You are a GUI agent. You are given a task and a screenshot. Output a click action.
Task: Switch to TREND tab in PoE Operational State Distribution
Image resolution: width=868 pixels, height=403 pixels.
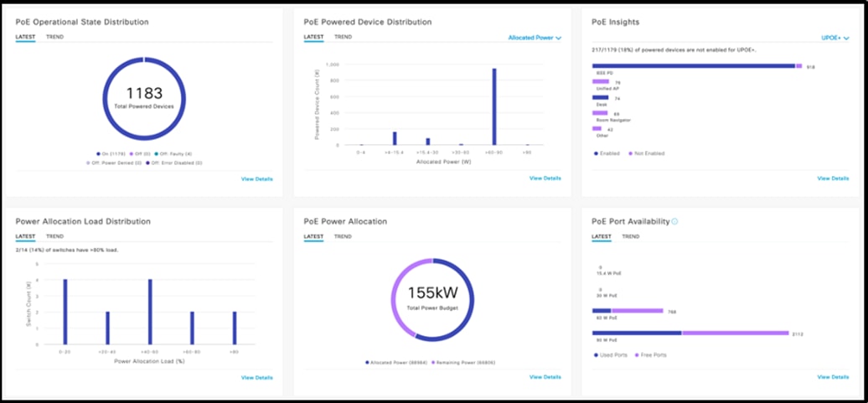point(54,37)
